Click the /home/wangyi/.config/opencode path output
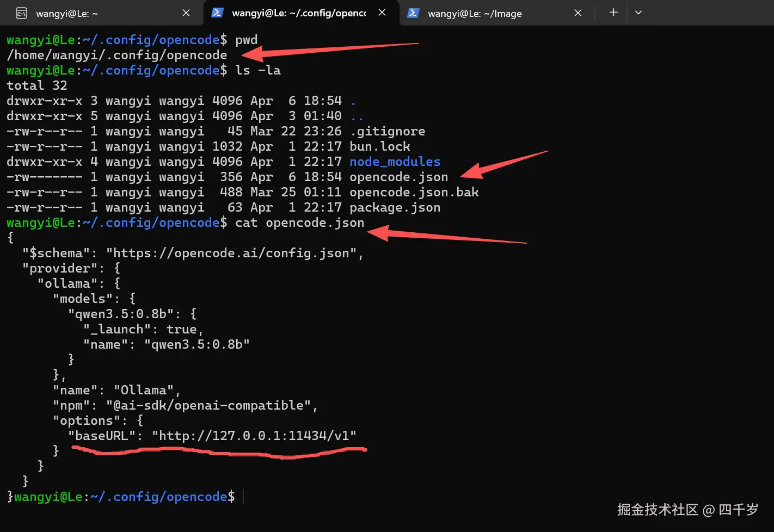 click(x=116, y=54)
